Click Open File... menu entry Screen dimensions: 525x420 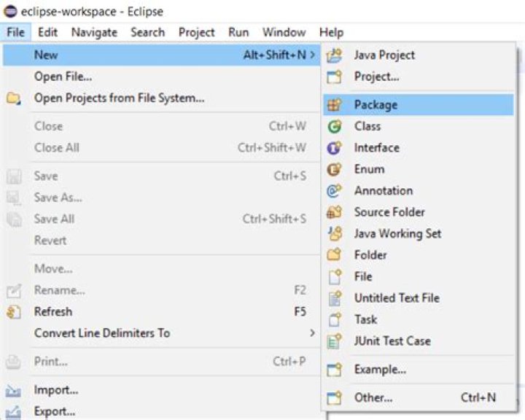point(63,77)
